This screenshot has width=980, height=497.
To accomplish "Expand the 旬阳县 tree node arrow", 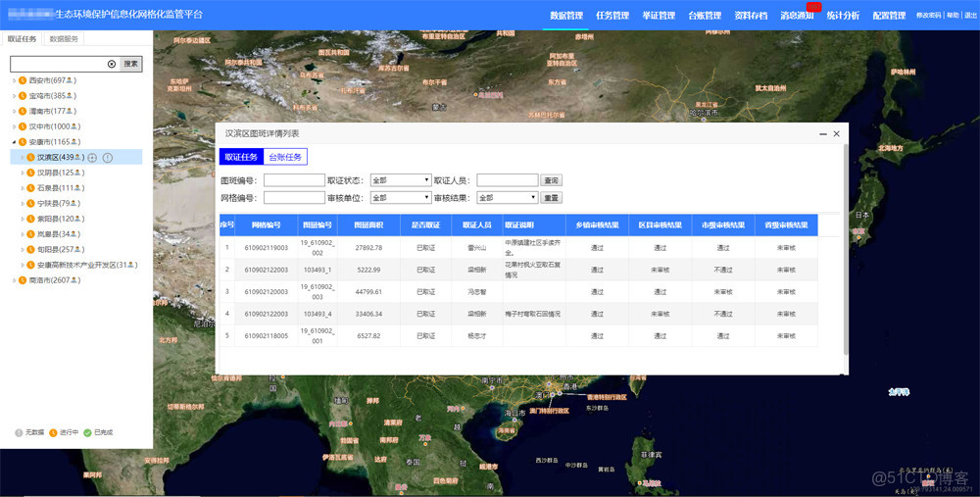I will click(x=23, y=249).
